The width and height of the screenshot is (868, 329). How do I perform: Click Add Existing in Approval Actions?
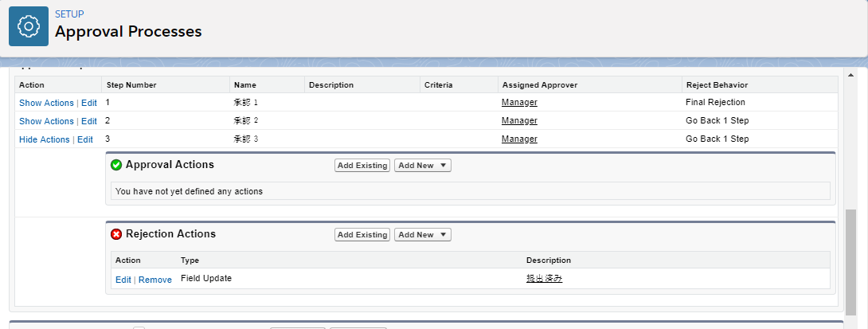point(362,166)
